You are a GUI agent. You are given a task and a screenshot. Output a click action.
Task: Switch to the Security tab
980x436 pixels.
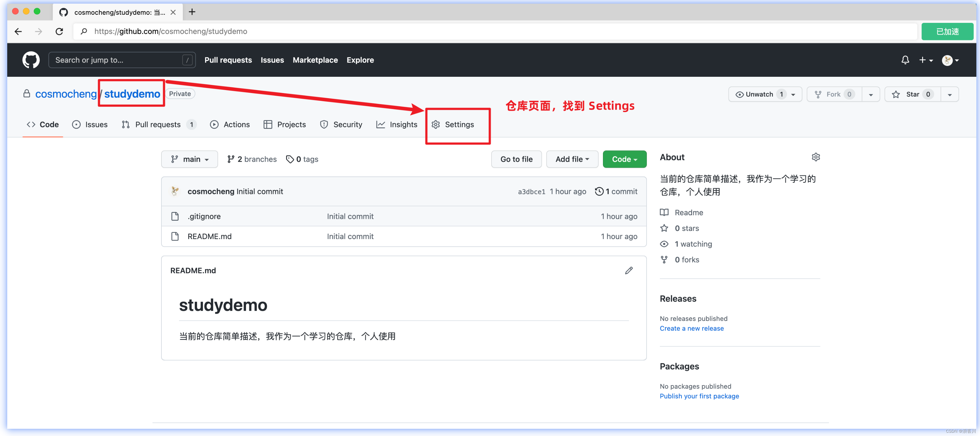pos(341,124)
